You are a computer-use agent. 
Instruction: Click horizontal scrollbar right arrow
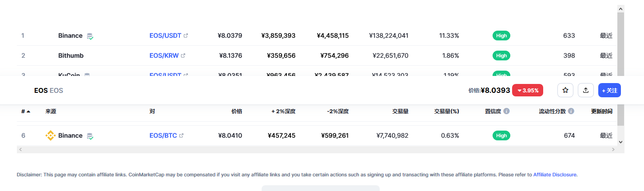click(x=613, y=150)
